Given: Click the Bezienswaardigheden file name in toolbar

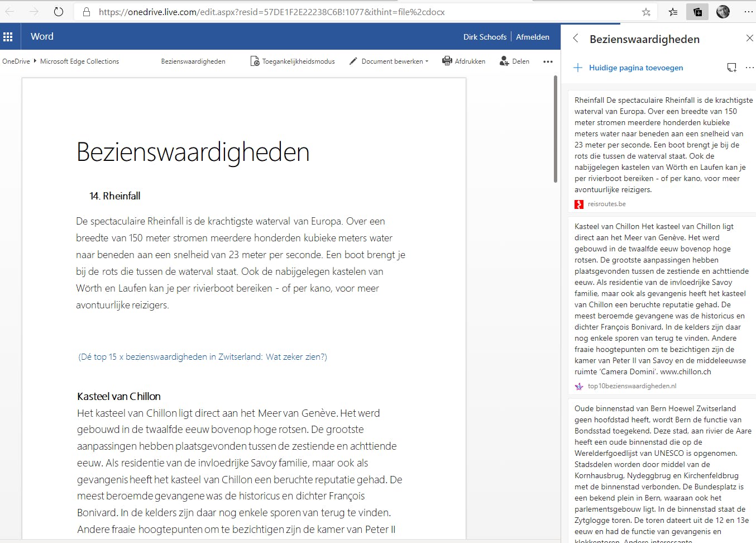Looking at the screenshot, I should pos(193,61).
